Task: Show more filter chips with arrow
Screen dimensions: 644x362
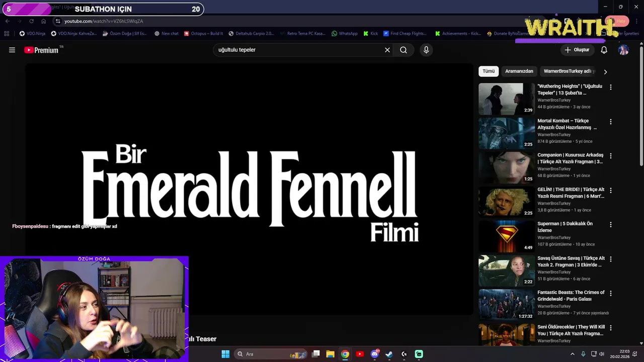Action: [x=605, y=71]
